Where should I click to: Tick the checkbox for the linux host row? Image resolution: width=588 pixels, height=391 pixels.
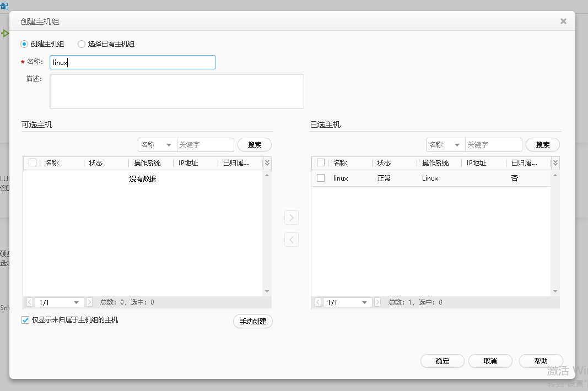pos(321,178)
